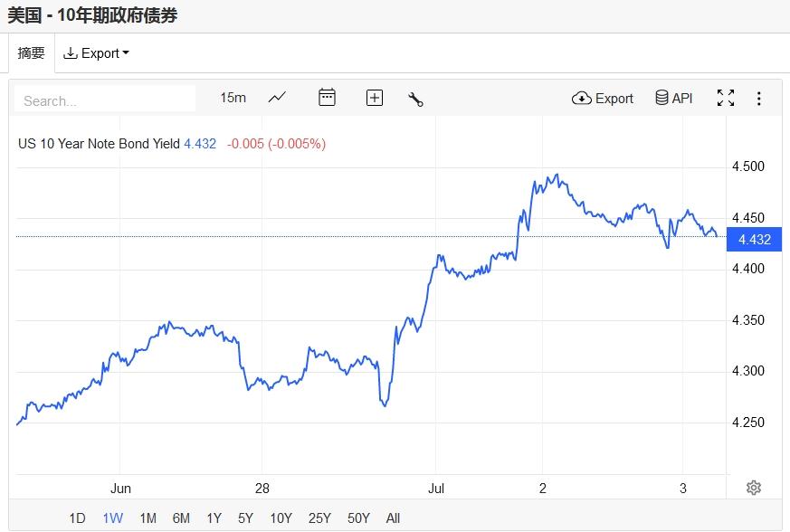The image size is (790, 532).
Task: Switch chart to 5Y range
Action: [245, 518]
